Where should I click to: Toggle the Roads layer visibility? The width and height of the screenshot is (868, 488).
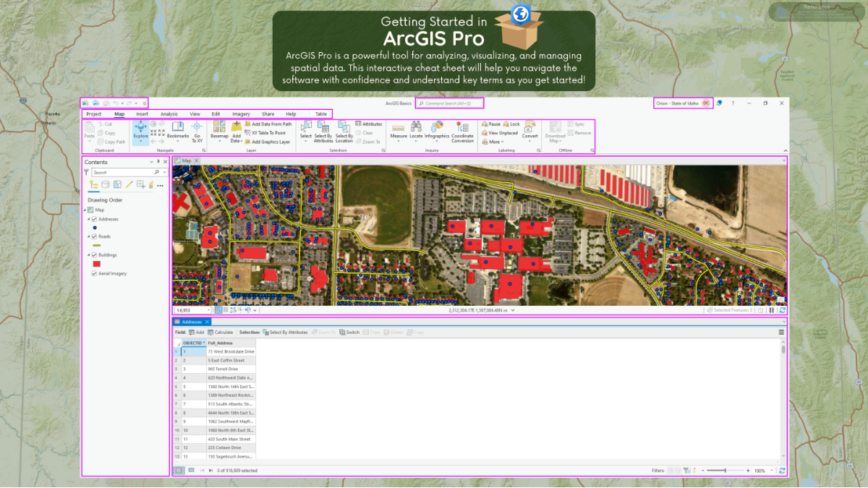(94, 236)
